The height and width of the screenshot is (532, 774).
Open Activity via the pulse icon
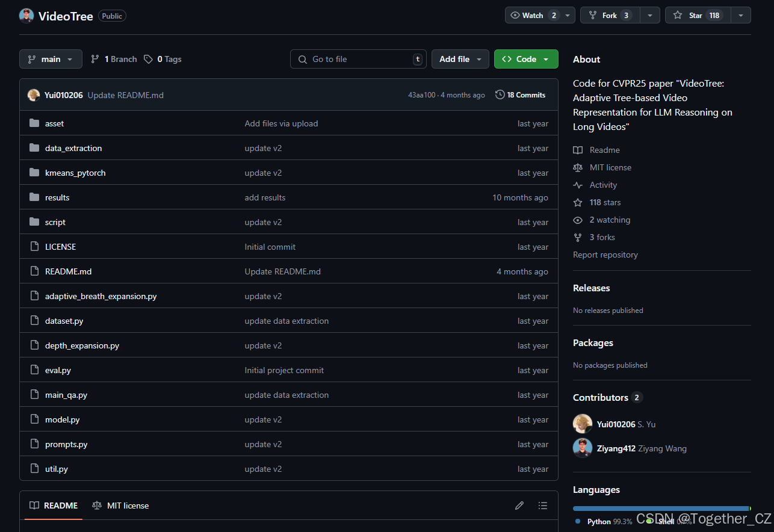[578, 185]
